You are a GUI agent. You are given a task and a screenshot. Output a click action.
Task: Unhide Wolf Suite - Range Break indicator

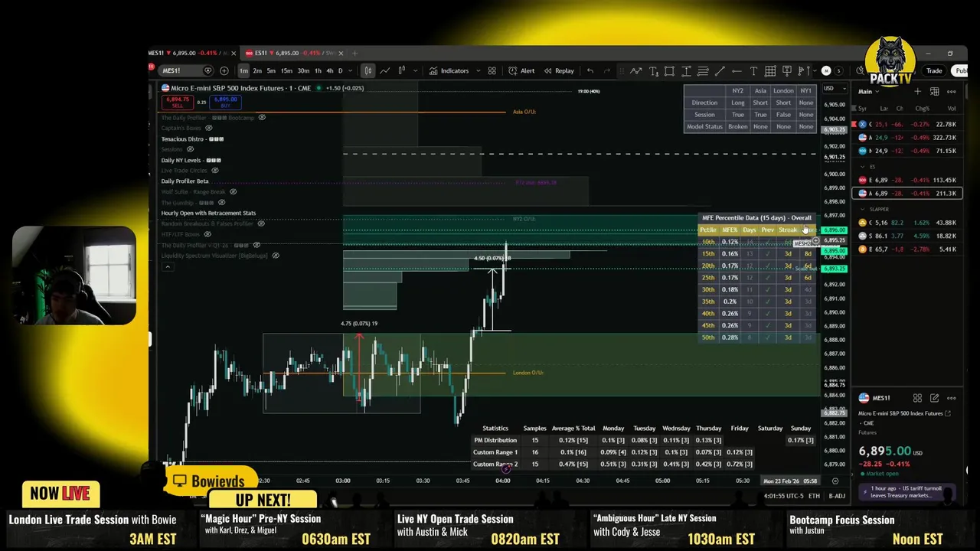tap(233, 192)
